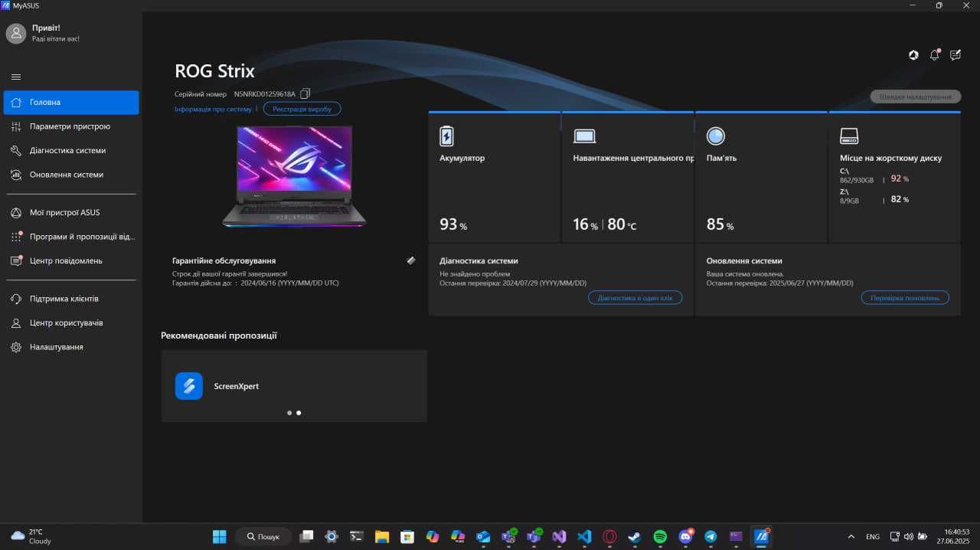Expand the system tray hidden icons chevron
The image size is (980, 550).
851,536
